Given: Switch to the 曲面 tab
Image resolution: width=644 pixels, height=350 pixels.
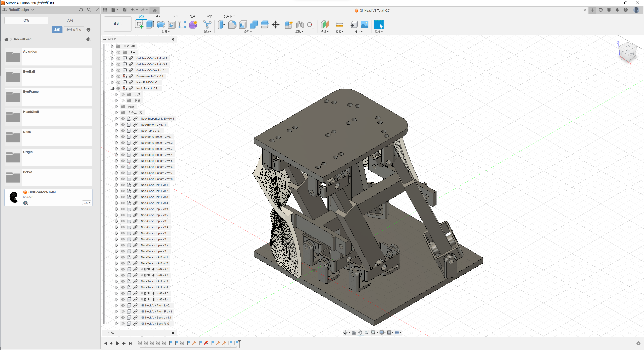Looking at the screenshot, I should point(158,16).
